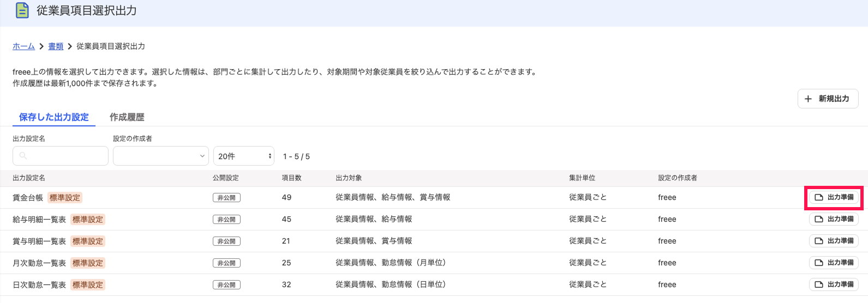The height and width of the screenshot is (303, 868).
Task: Click the 1 - 5 / 5 pagination count
Action: [x=296, y=156]
